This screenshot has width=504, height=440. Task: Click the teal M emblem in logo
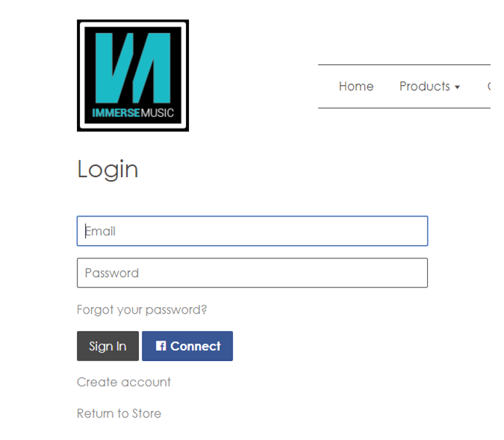133,68
